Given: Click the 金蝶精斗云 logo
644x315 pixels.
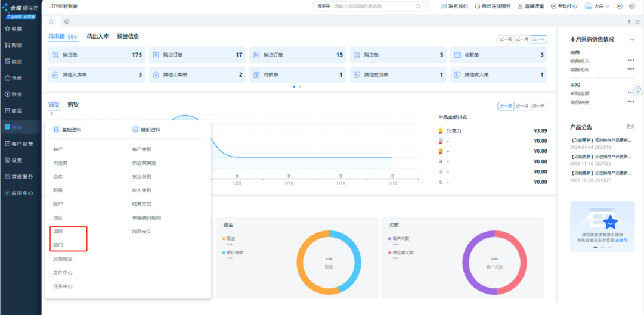Looking at the screenshot, I should pyautogui.click(x=19, y=7).
